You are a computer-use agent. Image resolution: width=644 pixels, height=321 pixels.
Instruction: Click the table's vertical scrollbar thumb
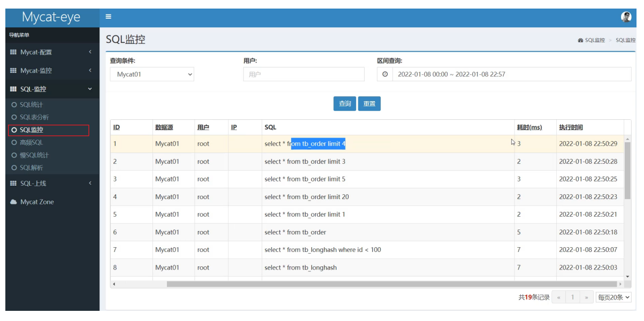coord(627,171)
